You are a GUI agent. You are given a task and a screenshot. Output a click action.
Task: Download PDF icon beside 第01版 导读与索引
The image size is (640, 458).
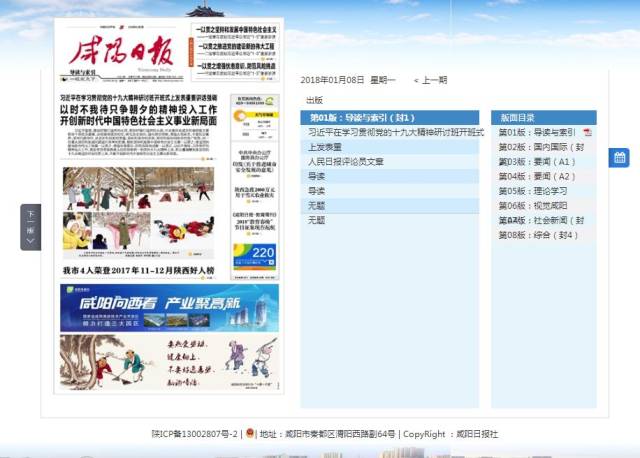click(x=587, y=132)
